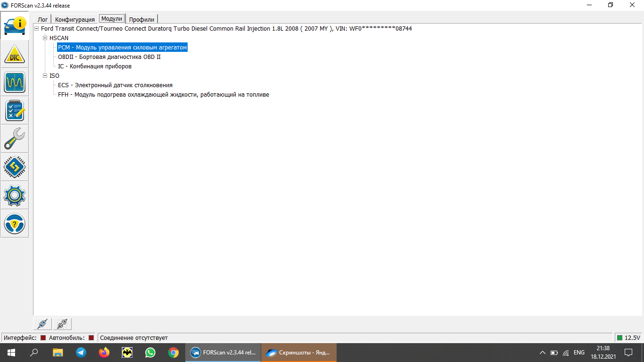Open the oscilloscope live data section
The height and width of the screenshot is (362, 644).
pos(15,83)
